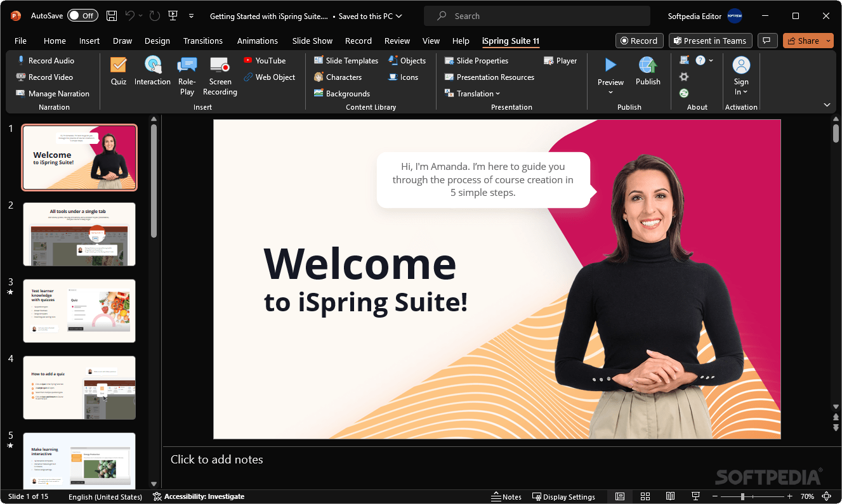Toggle Notes pane from status bar
This screenshot has width=842, height=504.
(x=506, y=496)
